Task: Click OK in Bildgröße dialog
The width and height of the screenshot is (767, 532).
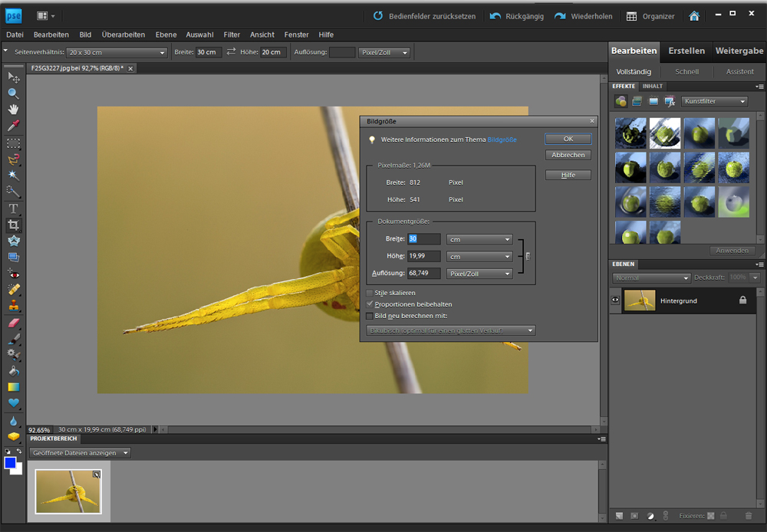Action: (x=568, y=139)
